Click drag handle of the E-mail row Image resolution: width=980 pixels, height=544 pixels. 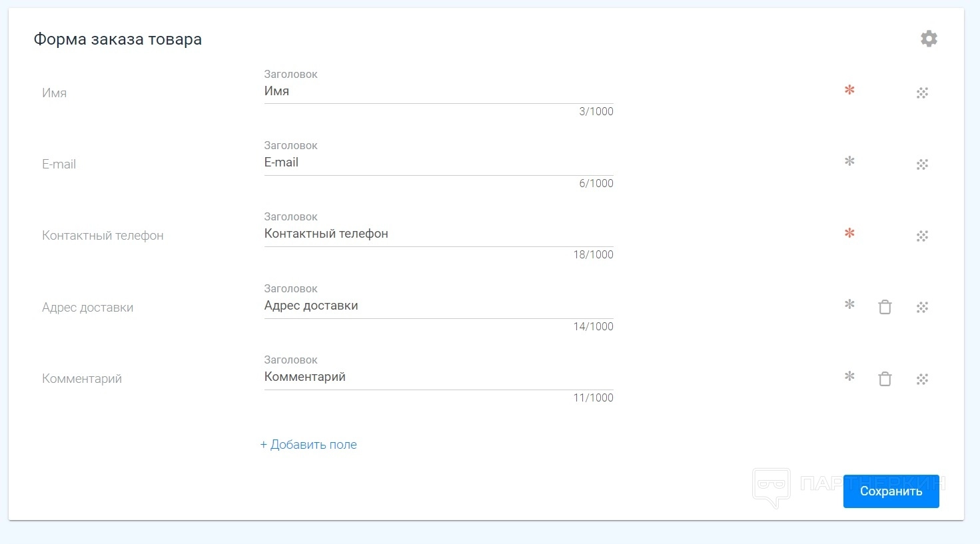(922, 164)
